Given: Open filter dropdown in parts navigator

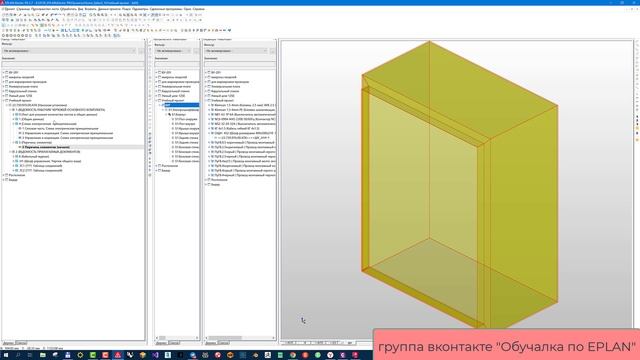Looking at the screenshot, I should point(236,51).
